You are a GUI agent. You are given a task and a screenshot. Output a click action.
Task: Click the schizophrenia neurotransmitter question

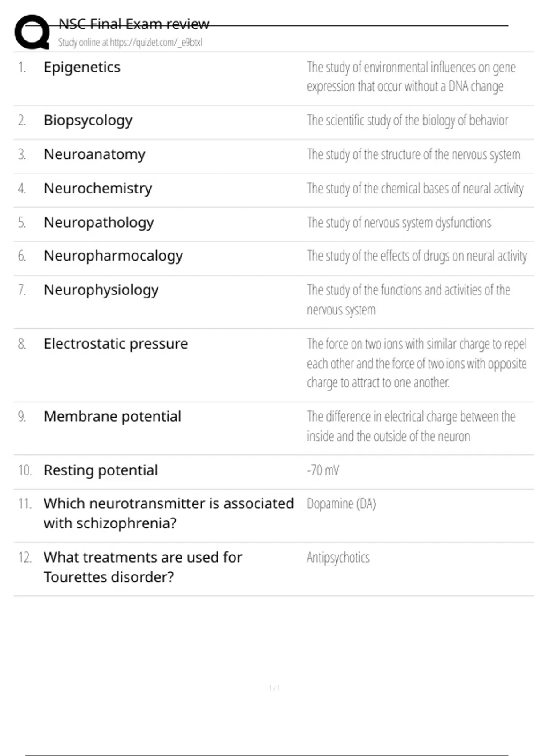[168, 513]
